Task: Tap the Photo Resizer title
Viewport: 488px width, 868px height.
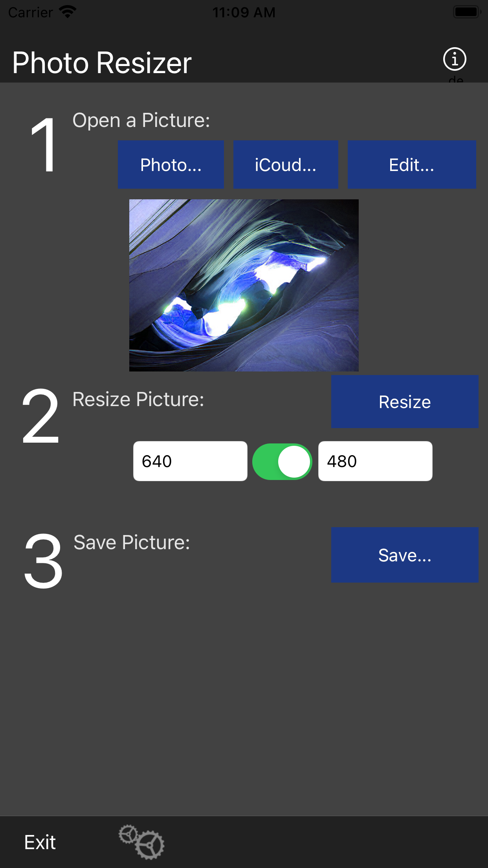Action: [x=102, y=63]
